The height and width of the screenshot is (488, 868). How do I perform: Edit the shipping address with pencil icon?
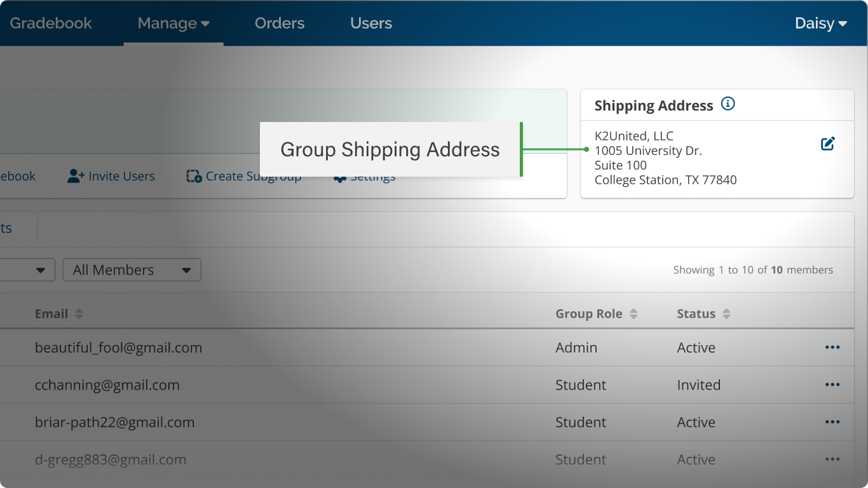click(x=828, y=144)
